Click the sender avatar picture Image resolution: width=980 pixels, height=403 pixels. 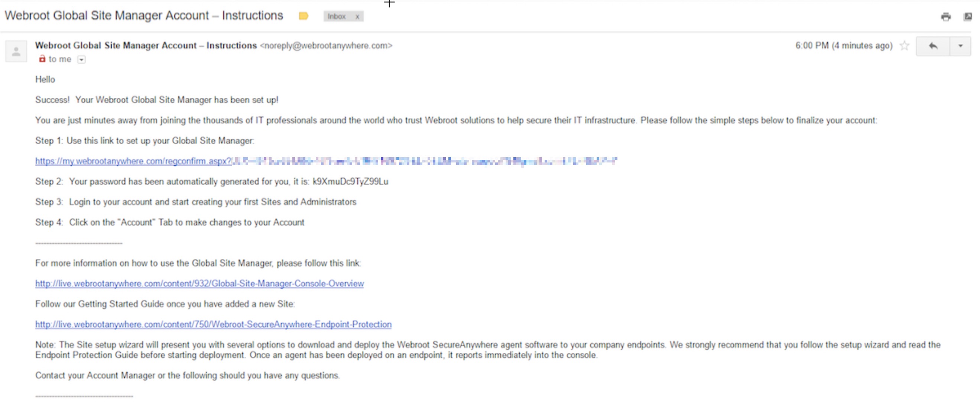click(x=16, y=51)
